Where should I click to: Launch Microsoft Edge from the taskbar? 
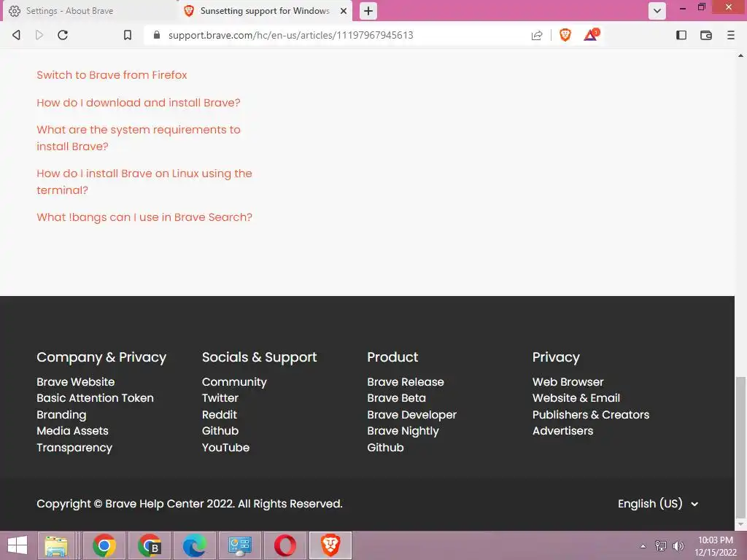tap(195, 545)
